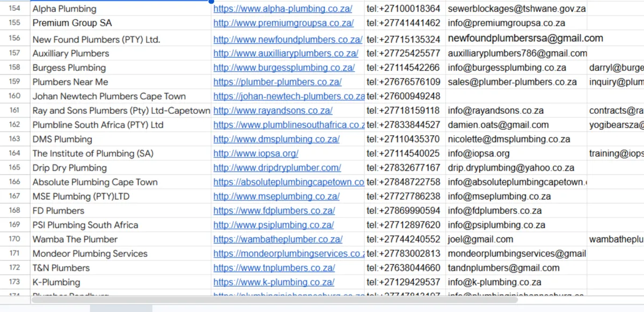The height and width of the screenshot is (312, 644).
Task: Select phone cell tel:+27741441462
Action: tap(405, 23)
